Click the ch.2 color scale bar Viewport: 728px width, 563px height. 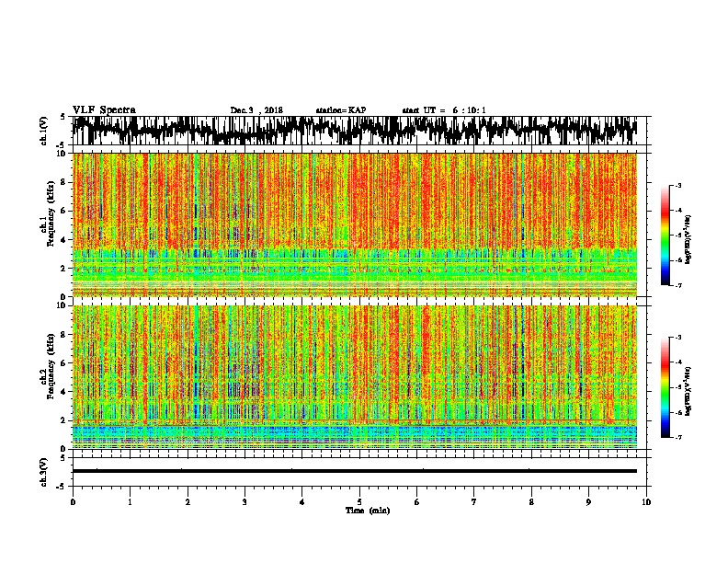[665, 387]
